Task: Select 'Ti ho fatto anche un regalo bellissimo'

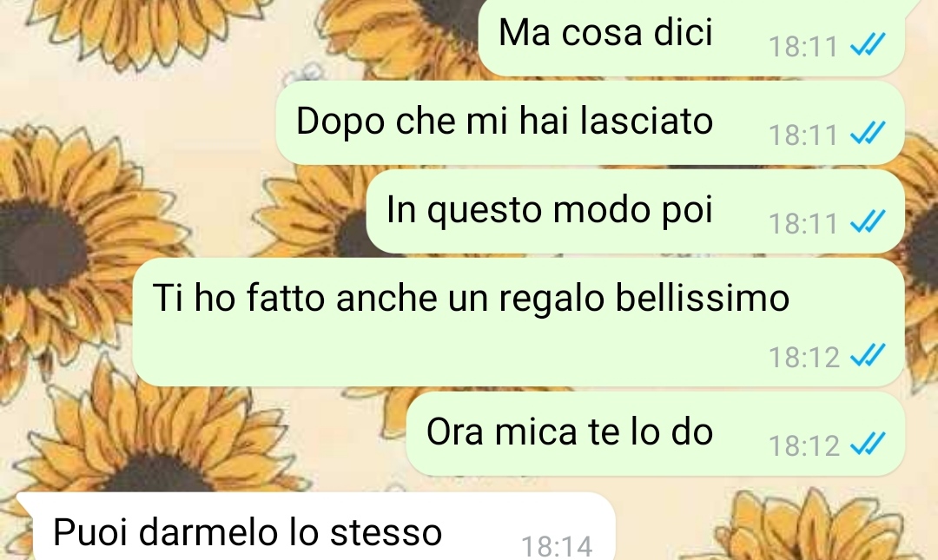Action: click(518, 322)
